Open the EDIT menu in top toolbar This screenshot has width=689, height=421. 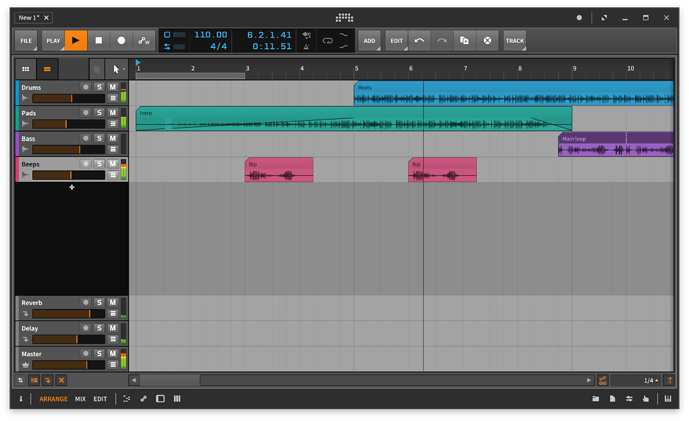tap(396, 40)
